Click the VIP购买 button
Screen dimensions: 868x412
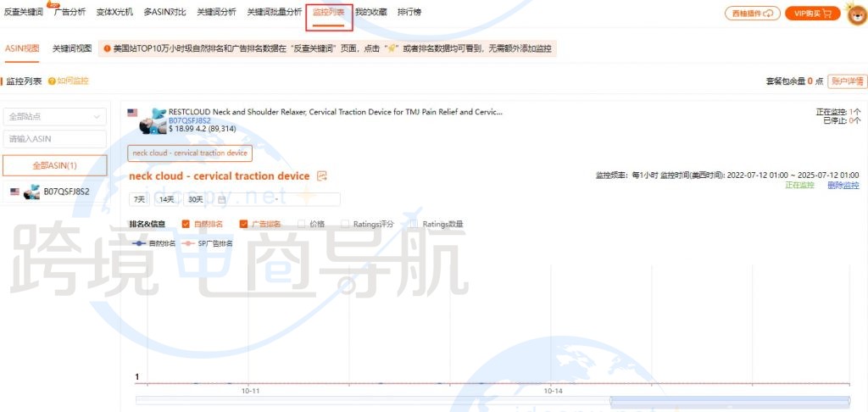(x=812, y=13)
